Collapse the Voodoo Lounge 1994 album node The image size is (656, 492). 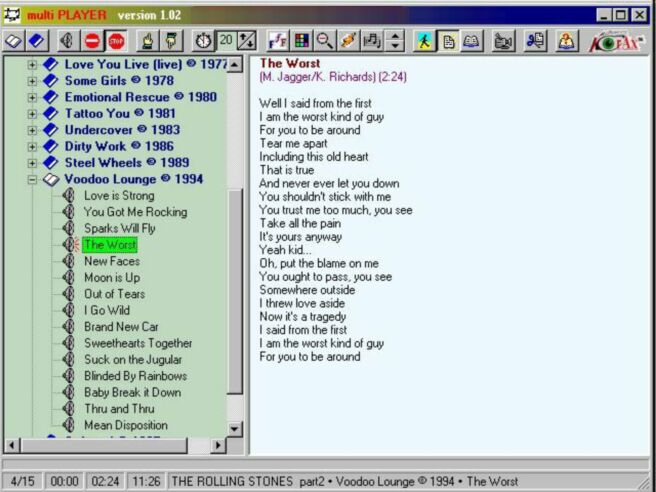coord(32,179)
